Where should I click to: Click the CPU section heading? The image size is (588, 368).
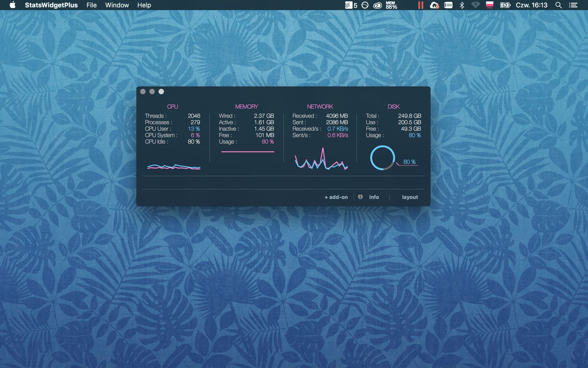point(172,106)
